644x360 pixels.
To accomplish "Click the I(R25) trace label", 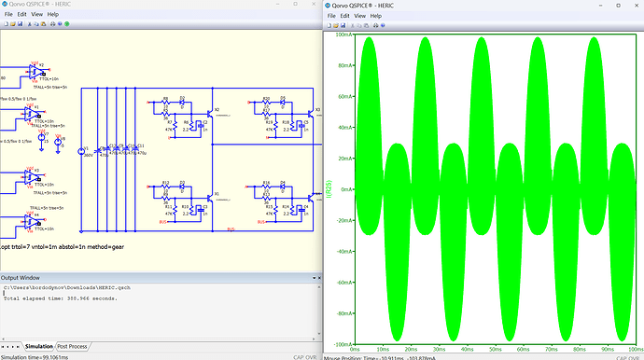I will pos(329,188).
